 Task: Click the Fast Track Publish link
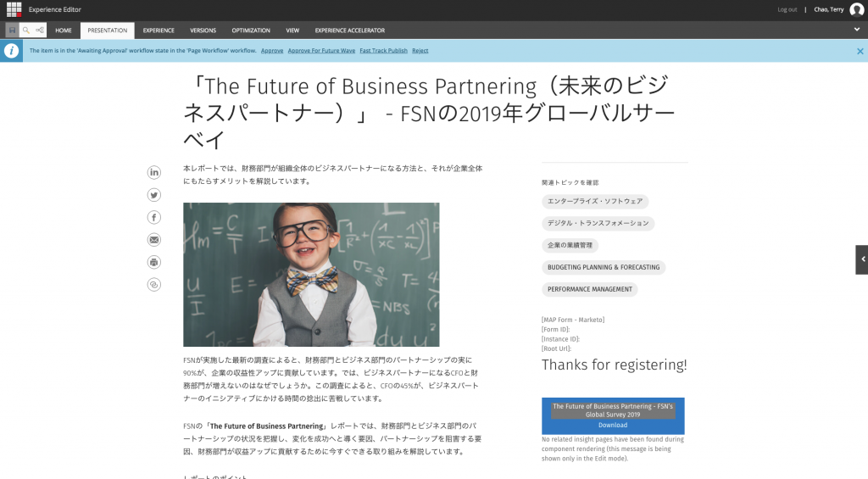[x=383, y=51]
